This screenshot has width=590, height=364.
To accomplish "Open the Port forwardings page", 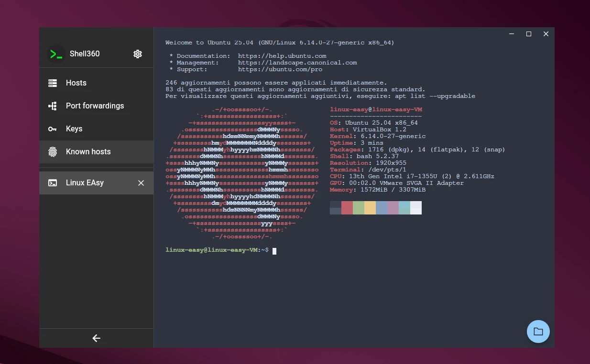I will coord(95,106).
